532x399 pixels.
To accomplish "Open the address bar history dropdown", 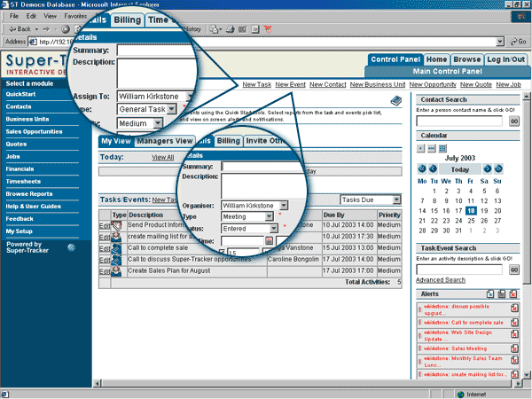I will point(500,42).
